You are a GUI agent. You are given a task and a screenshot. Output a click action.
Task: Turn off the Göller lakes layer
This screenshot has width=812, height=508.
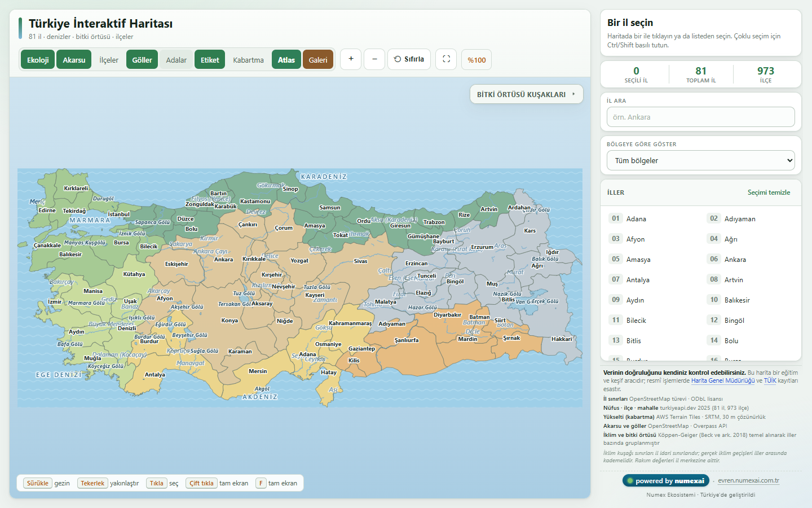142,60
